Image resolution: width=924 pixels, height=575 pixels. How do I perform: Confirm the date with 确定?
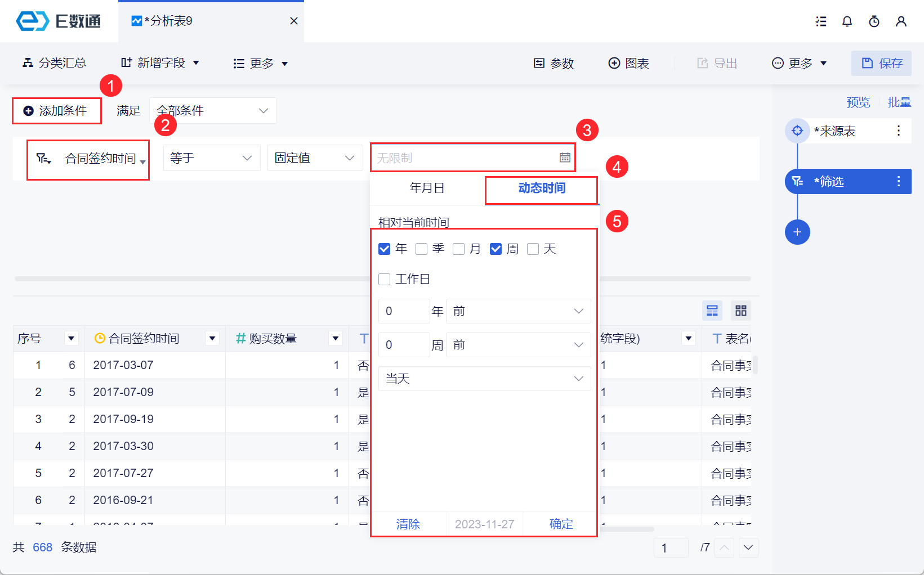click(x=561, y=524)
